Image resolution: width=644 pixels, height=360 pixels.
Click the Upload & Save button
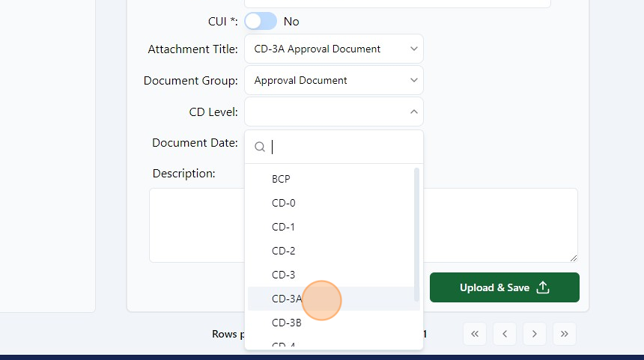pyautogui.click(x=504, y=287)
